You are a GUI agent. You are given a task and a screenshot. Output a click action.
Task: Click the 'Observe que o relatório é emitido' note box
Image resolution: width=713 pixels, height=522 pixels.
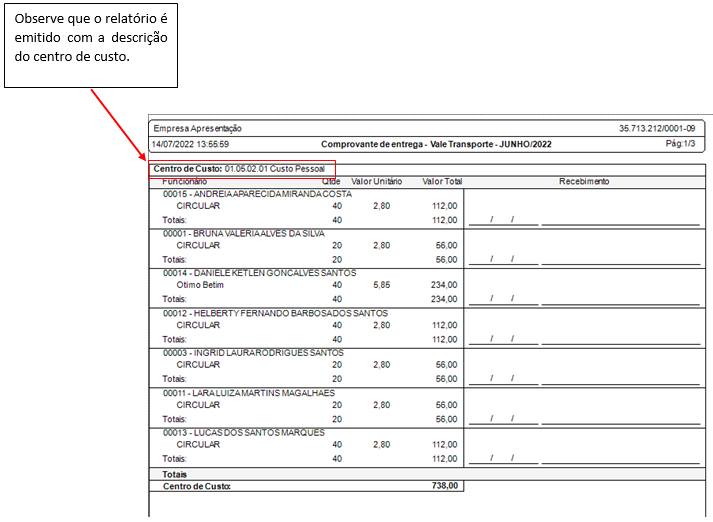click(x=91, y=45)
